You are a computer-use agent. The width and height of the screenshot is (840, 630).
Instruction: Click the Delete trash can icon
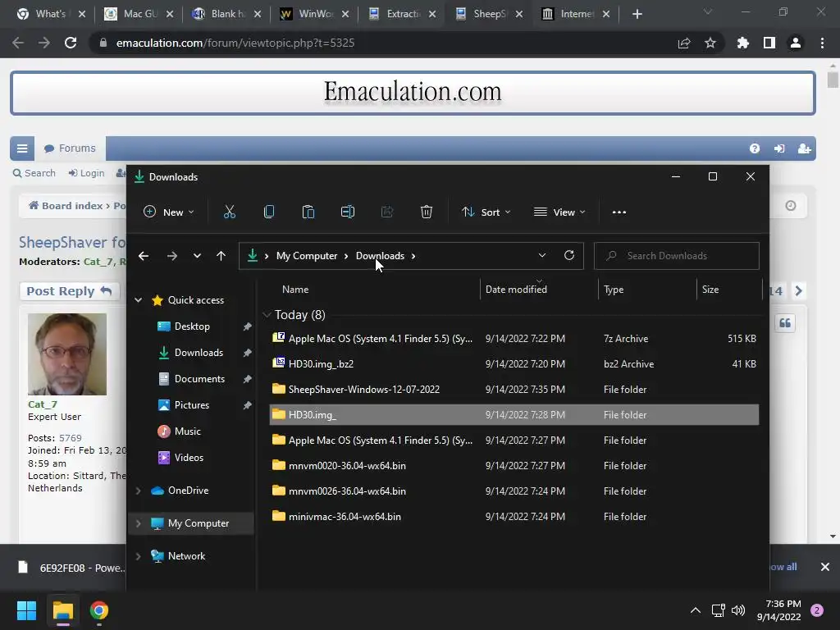click(x=427, y=212)
